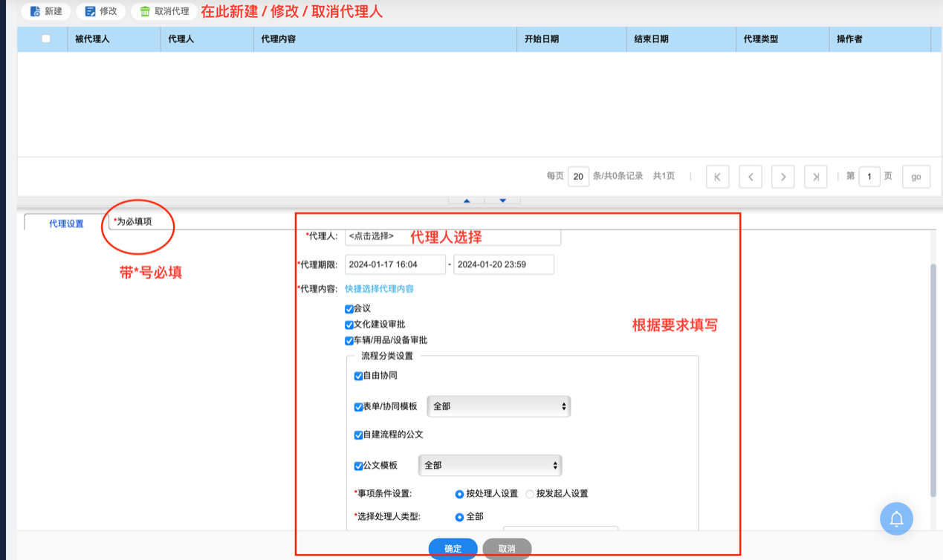The height and width of the screenshot is (560, 943).
Task: Collapse the panel using the up arrow
Action: point(466,201)
